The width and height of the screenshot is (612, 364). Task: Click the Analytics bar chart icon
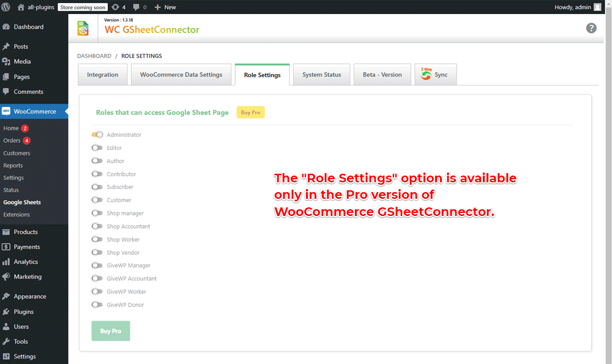6,262
